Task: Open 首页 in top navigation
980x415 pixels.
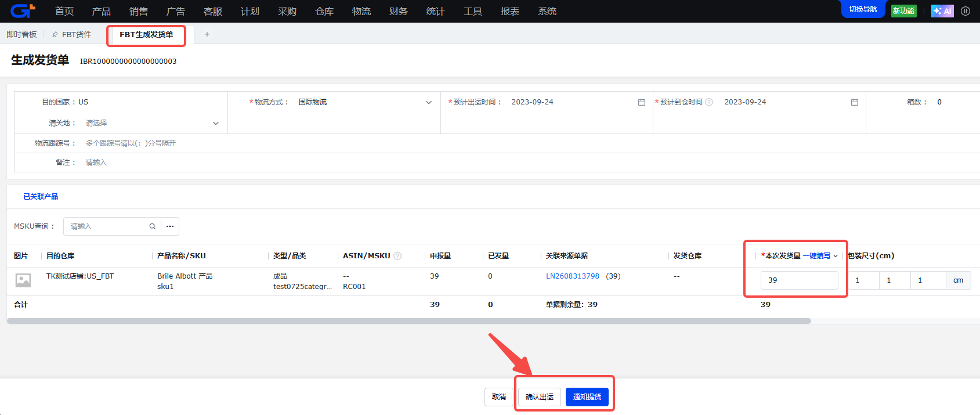Action: click(x=64, y=11)
